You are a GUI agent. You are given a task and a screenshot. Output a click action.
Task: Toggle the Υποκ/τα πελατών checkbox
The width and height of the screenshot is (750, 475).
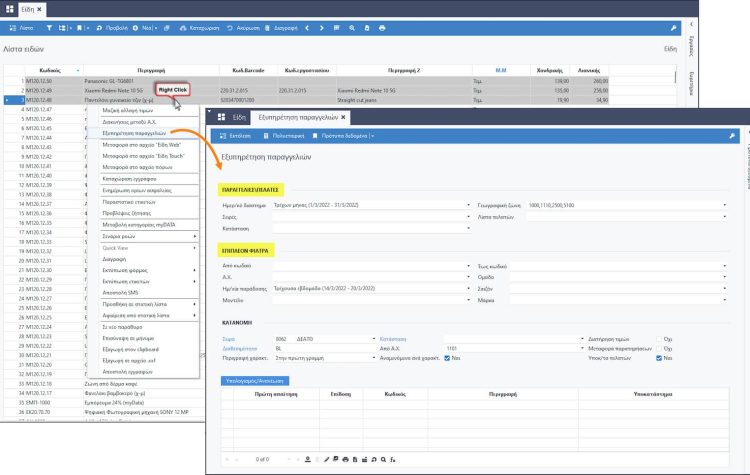(658, 357)
